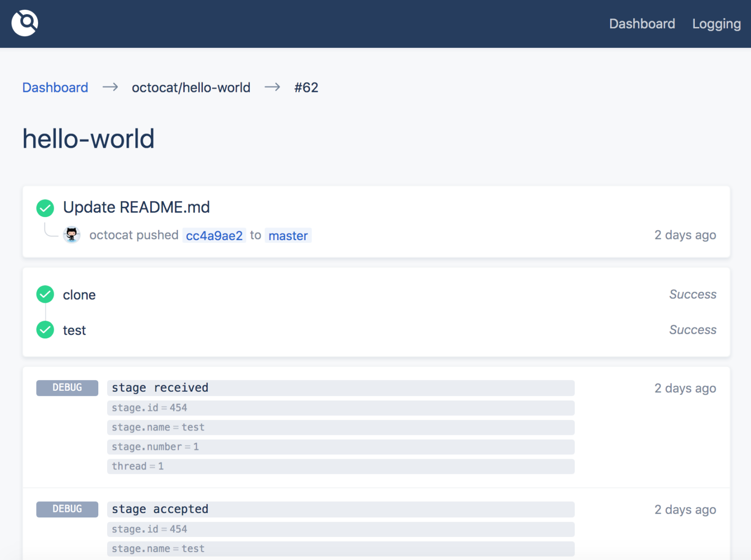Open commit cc4a9ae2
The width and height of the screenshot is (751, 560).
[214, 235]
